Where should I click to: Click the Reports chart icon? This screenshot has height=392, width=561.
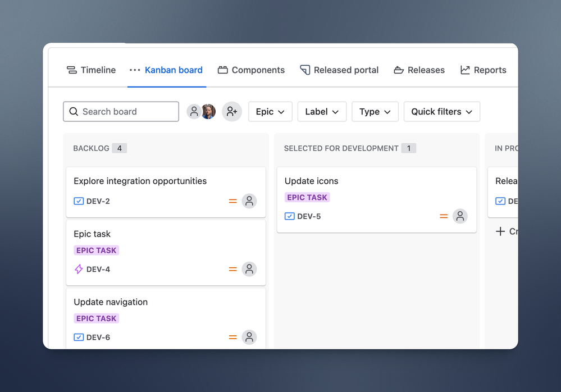pyautogui.click(x=465, y=70)
